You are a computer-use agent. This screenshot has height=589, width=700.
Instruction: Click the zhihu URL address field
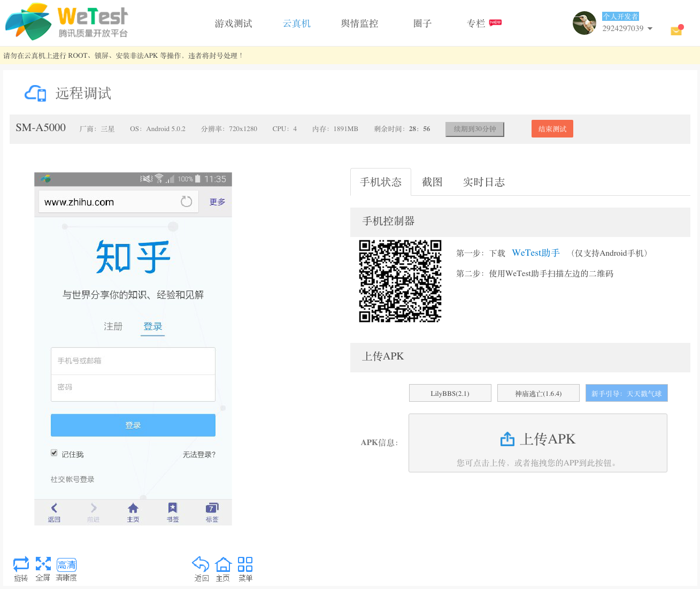pos(119,202)
